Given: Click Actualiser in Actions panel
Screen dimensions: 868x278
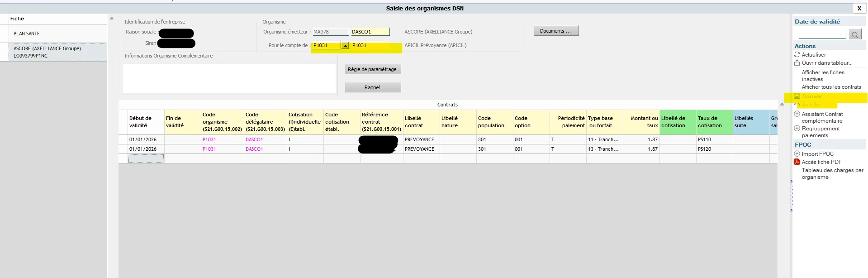Looking at the screenshot, I should pos(814,55).
